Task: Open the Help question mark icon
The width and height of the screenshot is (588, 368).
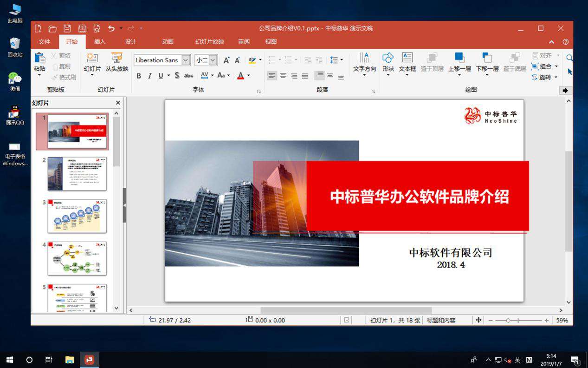Action: click(x=565, y=42)
